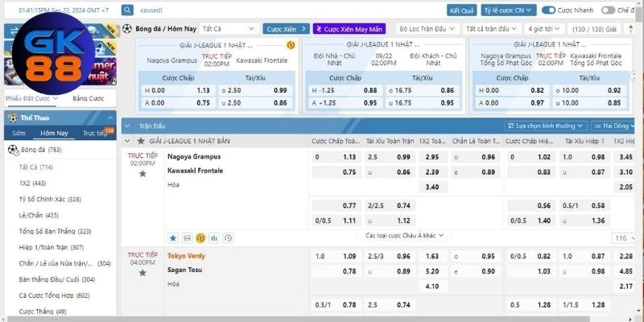Click the star beside Tokyo Verdy match
The height and width of the screenshot is (322, 644).
[x=142, y=273]
